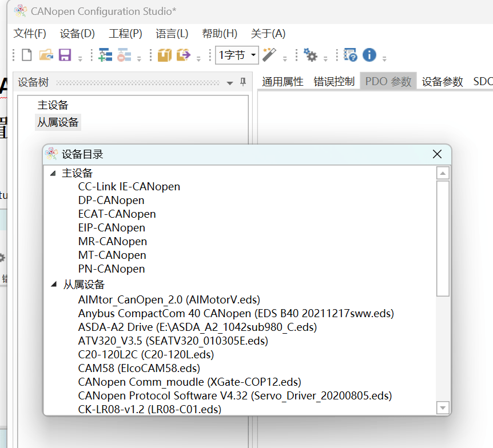Select CC-Link IE-CANopen master device
This screenshot has width=493, height=448.
point(129,187)
